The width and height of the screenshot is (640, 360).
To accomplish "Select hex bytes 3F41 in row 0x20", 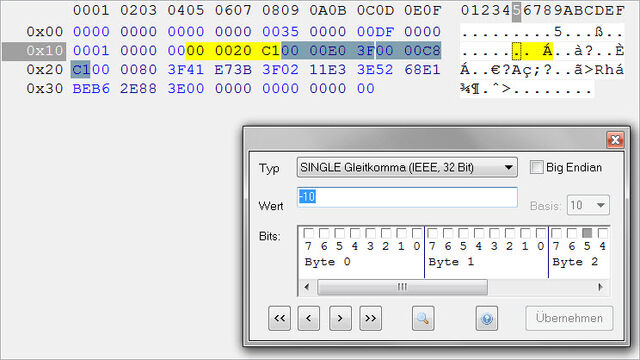I will pos(186,70).
